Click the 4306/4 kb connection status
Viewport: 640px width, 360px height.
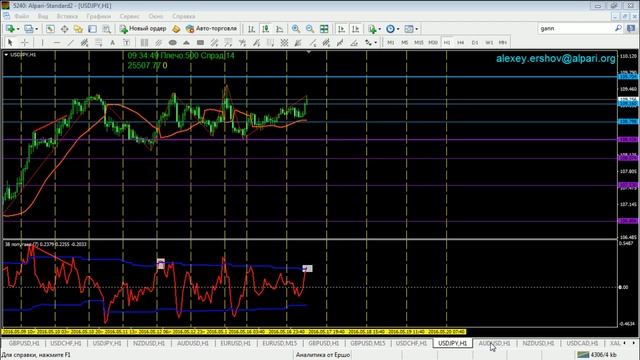597,355
